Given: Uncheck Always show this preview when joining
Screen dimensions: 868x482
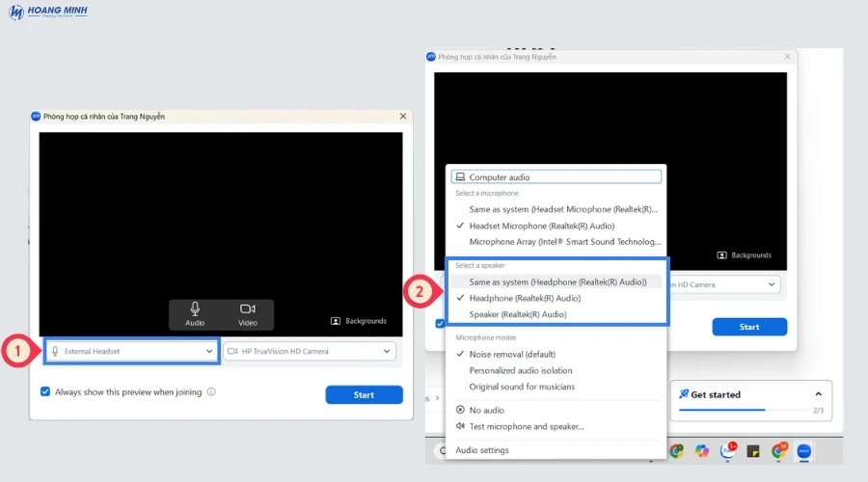Looking at the screenshot, I should [45, 392].
